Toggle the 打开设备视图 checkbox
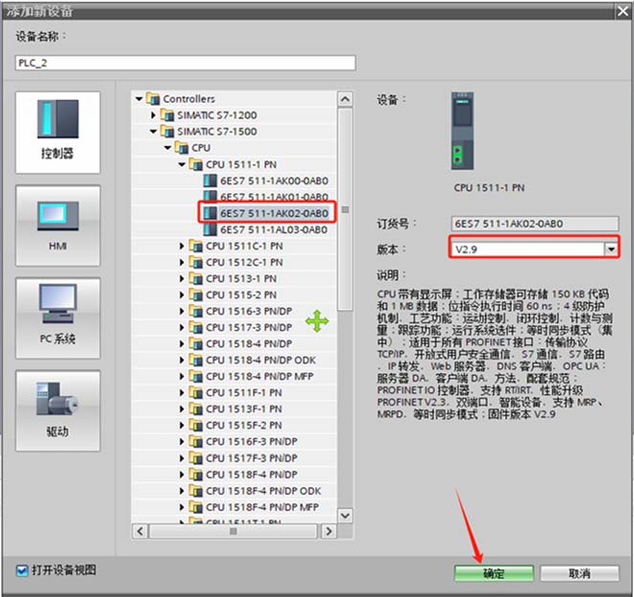Screen dimensions: 634x597 (x=21, y=570)
